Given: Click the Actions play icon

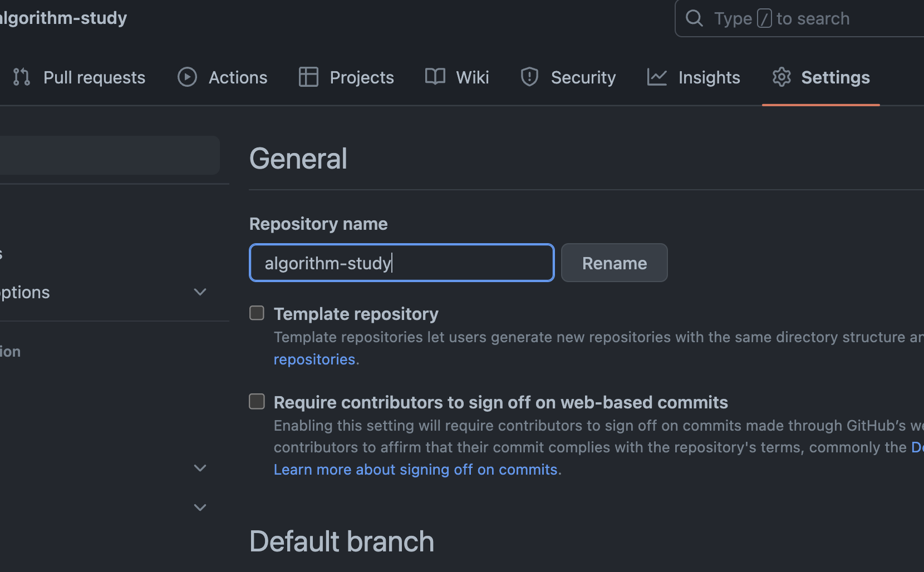Looking at the screenshot, I should 187,77.
